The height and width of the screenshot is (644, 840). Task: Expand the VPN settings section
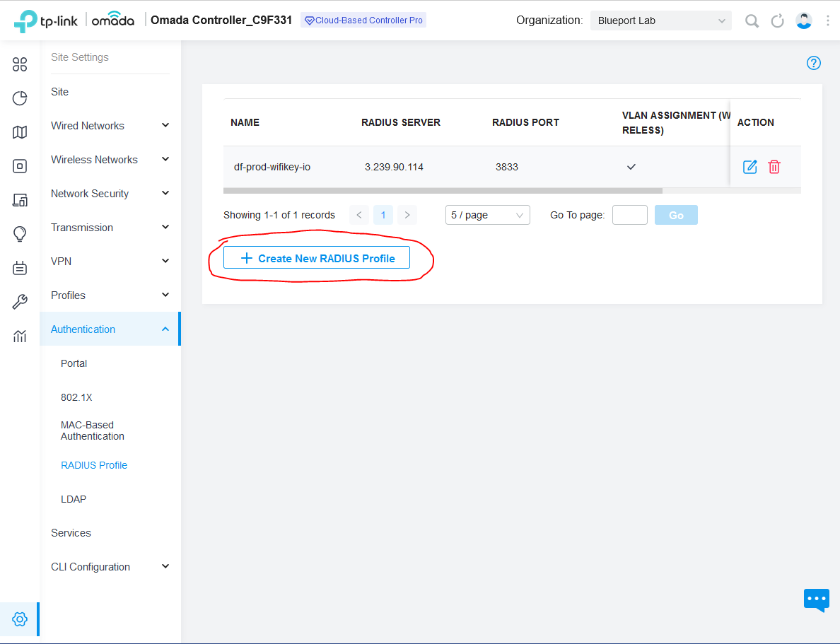pos(110,262)
